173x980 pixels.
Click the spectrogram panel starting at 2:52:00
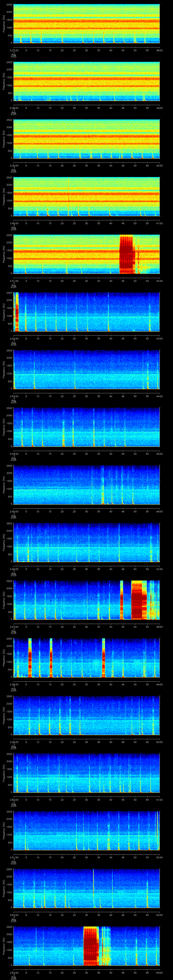(87, 888)
